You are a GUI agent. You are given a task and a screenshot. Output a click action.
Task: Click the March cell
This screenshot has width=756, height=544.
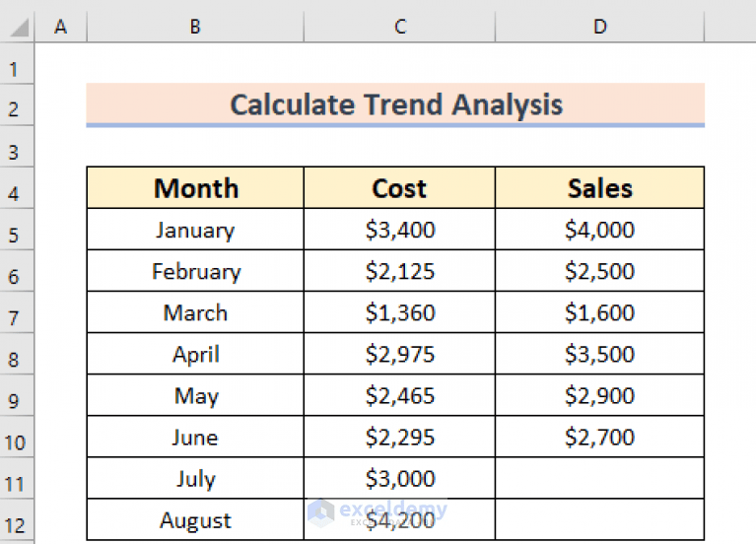click(195, 312)
